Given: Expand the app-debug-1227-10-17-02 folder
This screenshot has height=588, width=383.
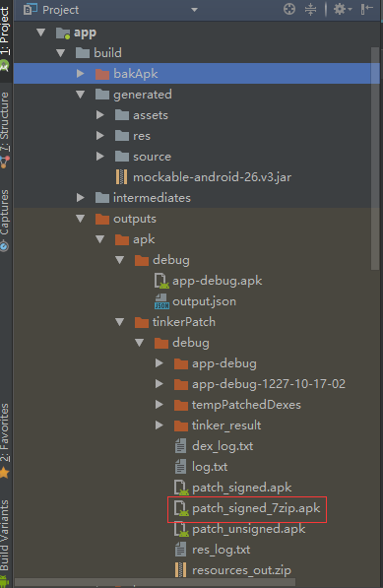Looking at the screenshot, I should 159,383.
